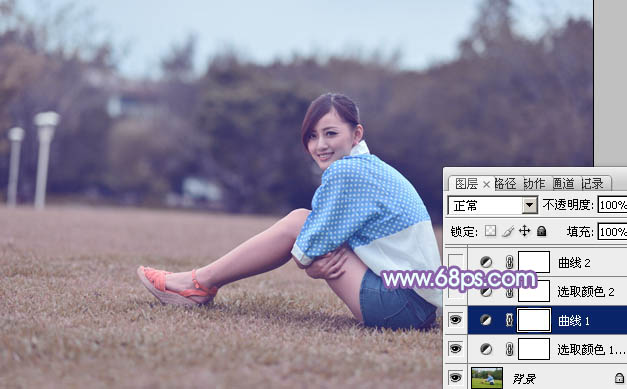Lock position move icon
The width and height of the screenshot is (627, 389).
pyautogui.click(x=524, y=231)
